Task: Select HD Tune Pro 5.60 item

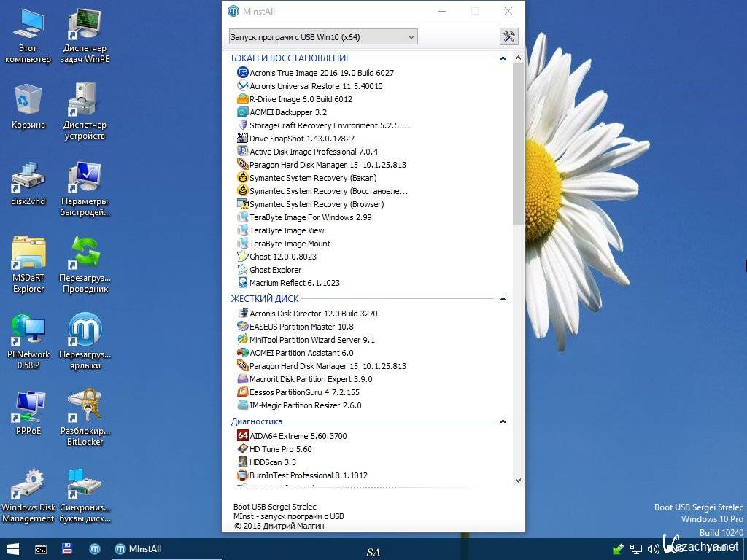Action: (280, 449)
